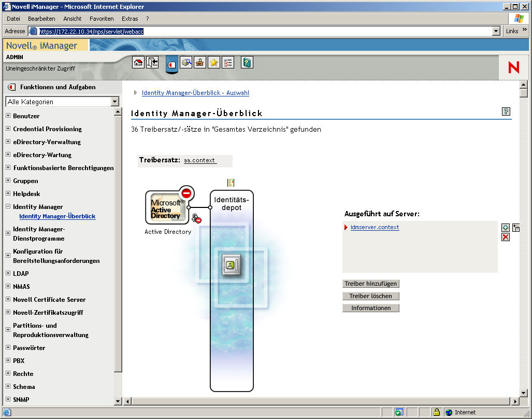Click the Exit (logout) door icon
The image size is (532, 419).
pyautogui.click(x=152, y=62)
